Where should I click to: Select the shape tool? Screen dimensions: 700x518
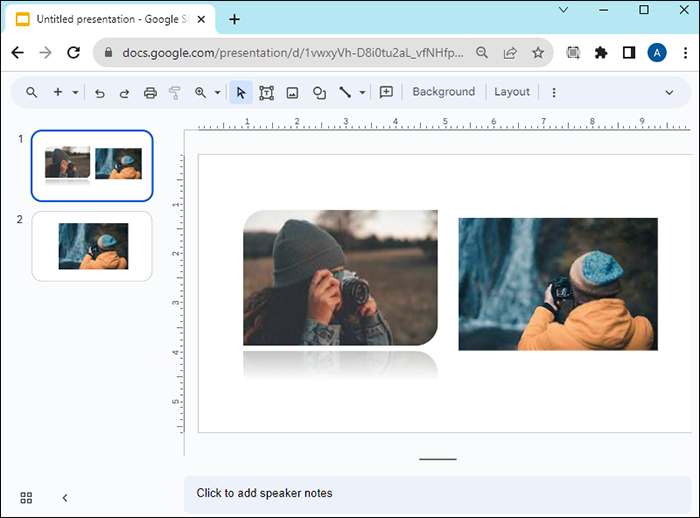click(x=319, y=92)
